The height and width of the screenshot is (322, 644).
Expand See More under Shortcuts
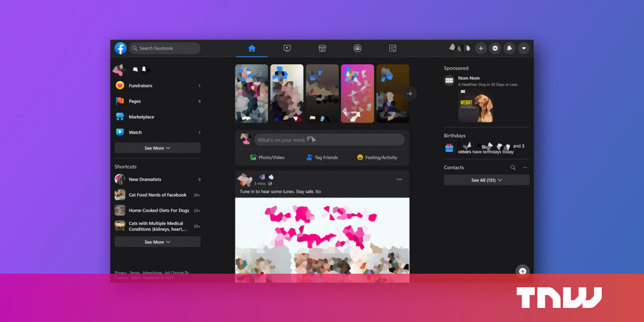(157, 242)
